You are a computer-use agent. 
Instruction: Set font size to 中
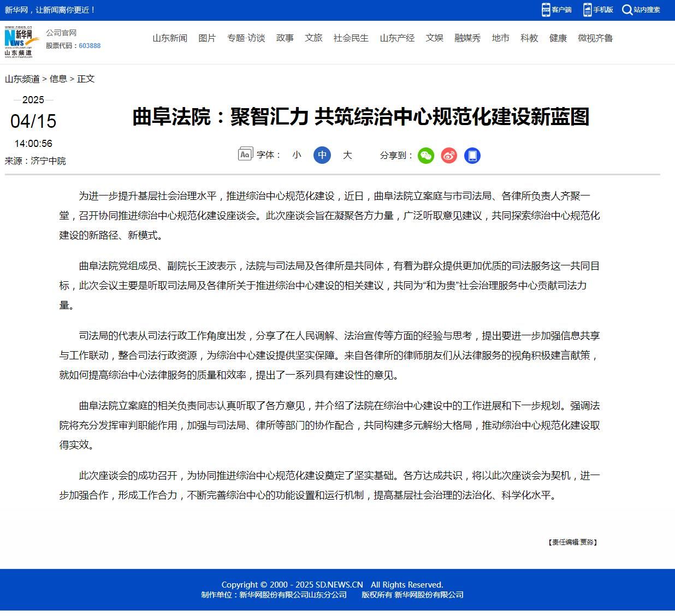click(322, 155)
